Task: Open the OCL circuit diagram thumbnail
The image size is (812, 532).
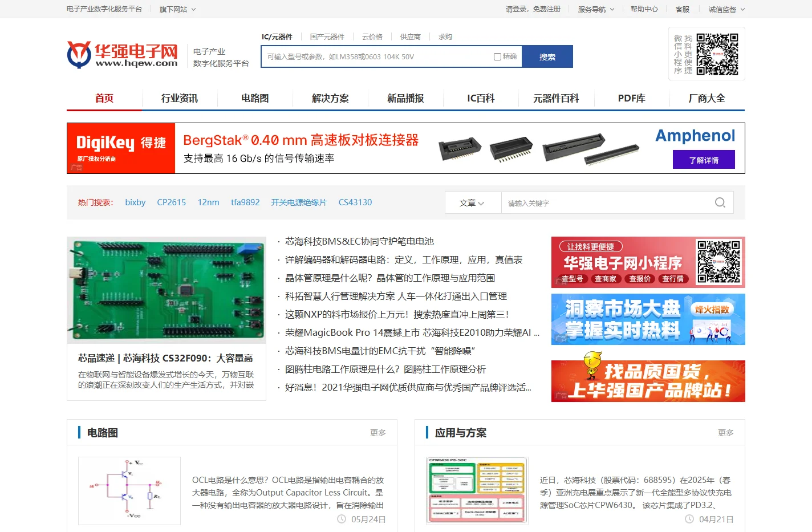Action: click(x=129, y=491)
